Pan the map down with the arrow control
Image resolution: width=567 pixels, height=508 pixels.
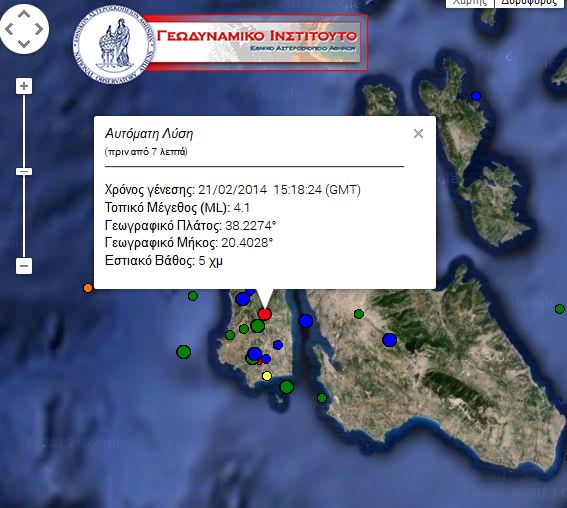(24, 44)
